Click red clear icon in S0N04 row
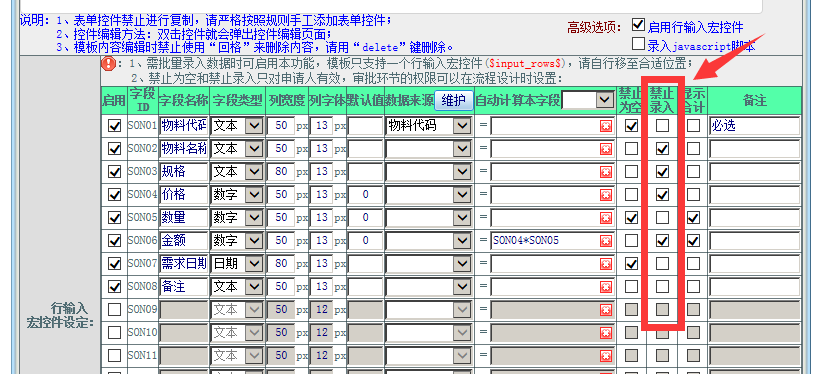The width and height of the screenshot is (823, 374). tap(606, 195)
